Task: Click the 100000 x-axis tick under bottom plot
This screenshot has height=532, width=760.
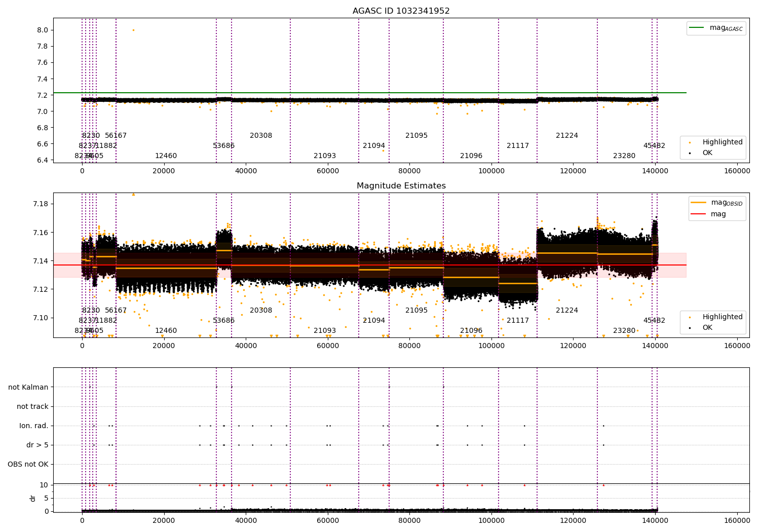Action: (491, 520)
